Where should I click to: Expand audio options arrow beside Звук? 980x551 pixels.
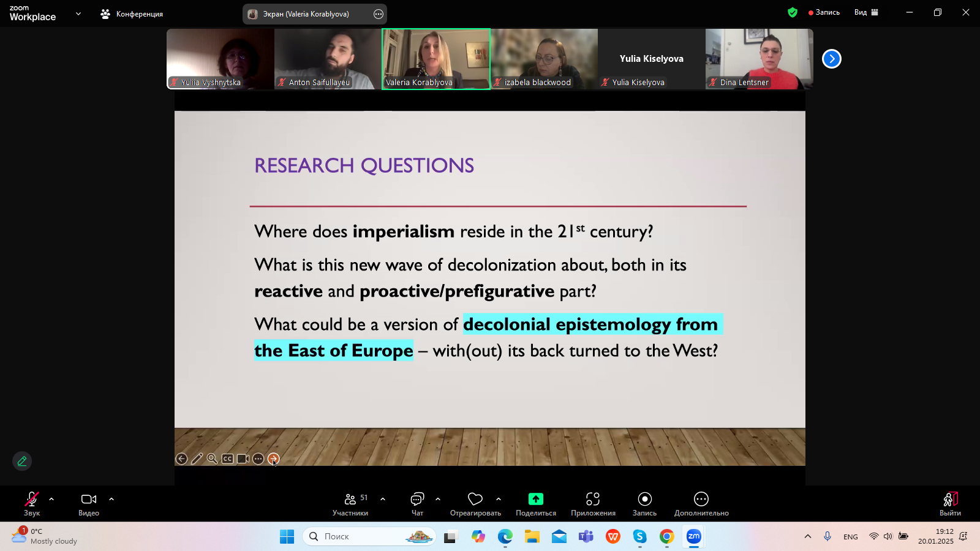point(51,499)
